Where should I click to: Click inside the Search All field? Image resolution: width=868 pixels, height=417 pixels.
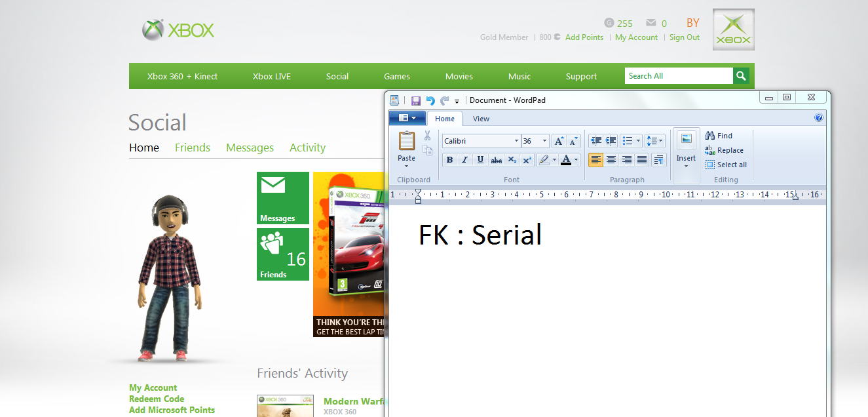pos(679,76)
